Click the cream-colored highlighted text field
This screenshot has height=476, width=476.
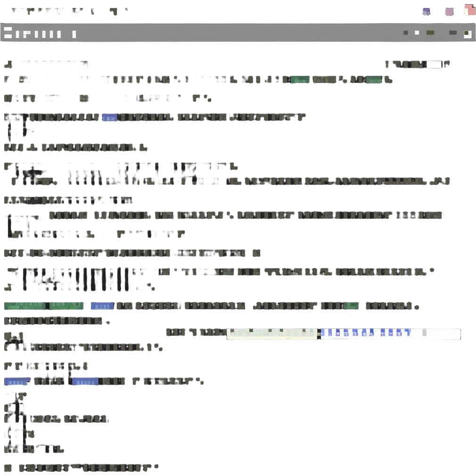[x=271, y=334]
